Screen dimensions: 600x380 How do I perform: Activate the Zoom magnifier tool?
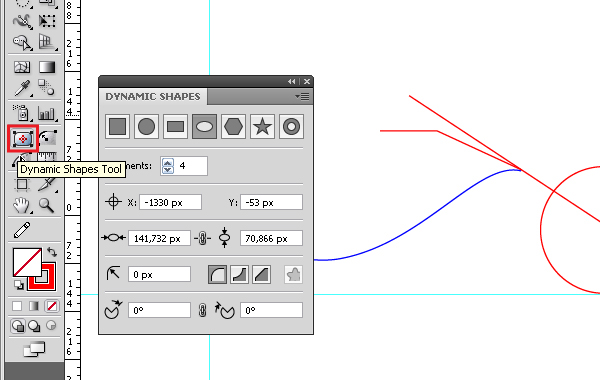pyautogui.click(x=46, y=205)
